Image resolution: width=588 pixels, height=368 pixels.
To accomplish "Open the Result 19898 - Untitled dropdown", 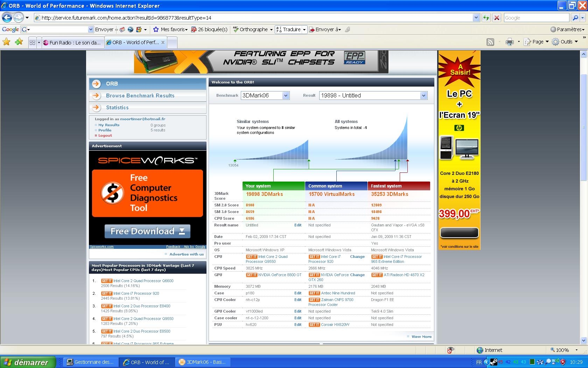I will click(423, 95).
